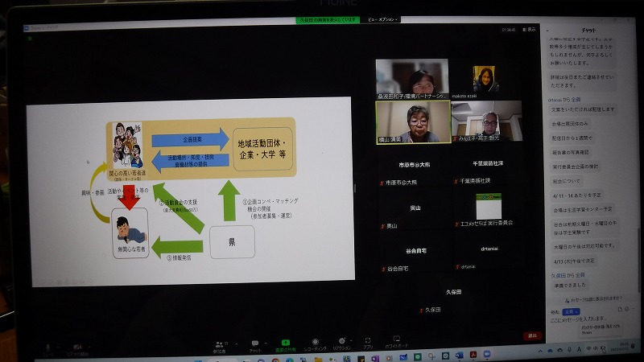Expand the arrow next to Chat button

[266, 343]
